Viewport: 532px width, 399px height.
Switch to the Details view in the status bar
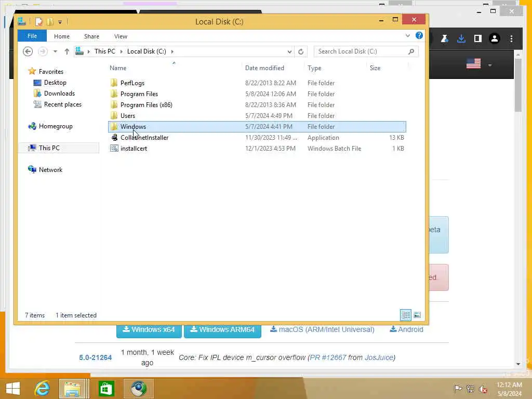pyautogui.click(x=405, y=315)
